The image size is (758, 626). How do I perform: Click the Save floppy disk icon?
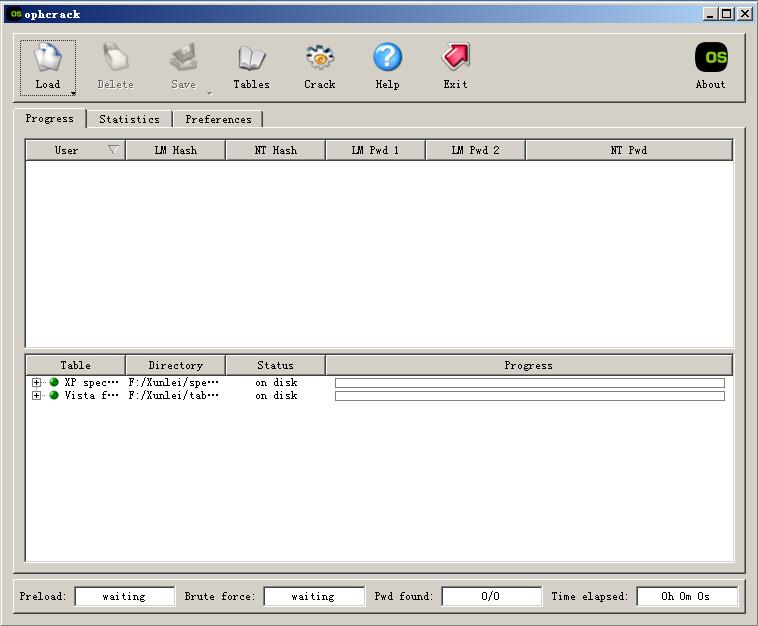pos(184,58)
